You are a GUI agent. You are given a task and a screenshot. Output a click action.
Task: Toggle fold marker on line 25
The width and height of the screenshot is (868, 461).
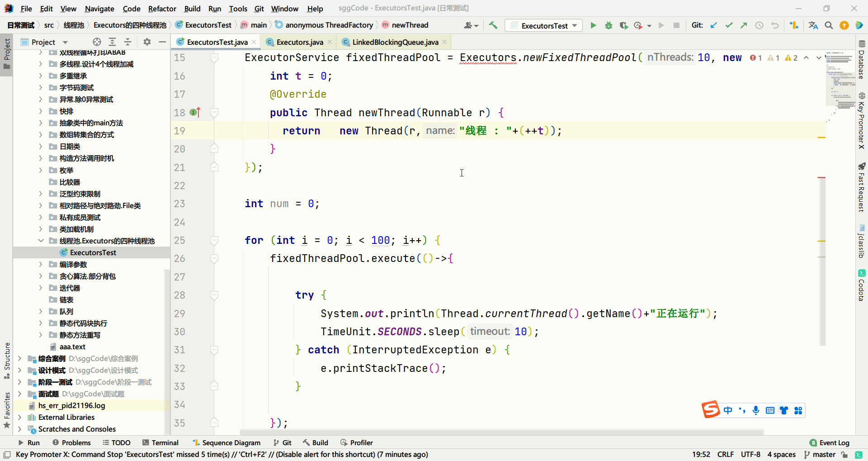tap(214, 240)
